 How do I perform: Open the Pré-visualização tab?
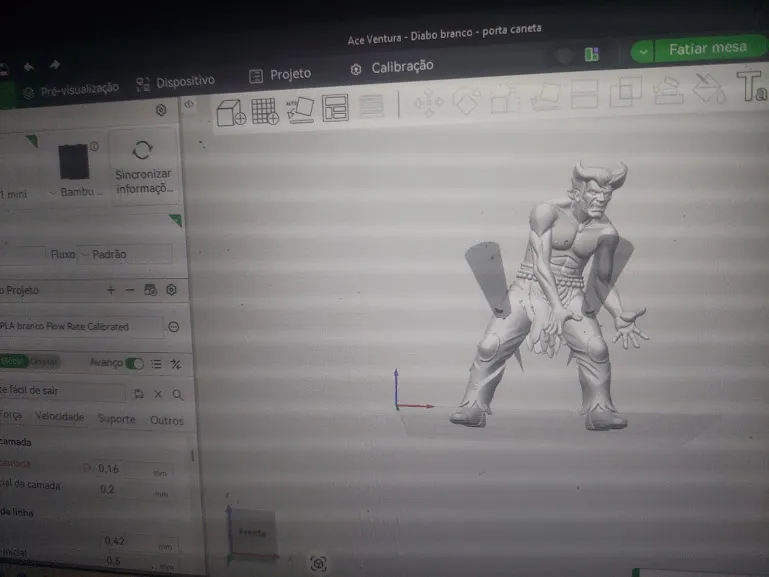click(x=72, y=90)
